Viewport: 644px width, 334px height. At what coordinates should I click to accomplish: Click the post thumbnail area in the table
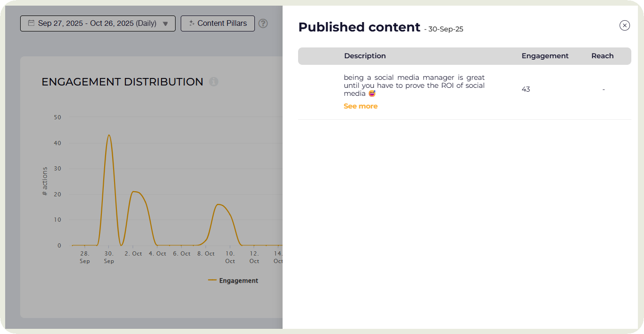(x=320, y=89)
